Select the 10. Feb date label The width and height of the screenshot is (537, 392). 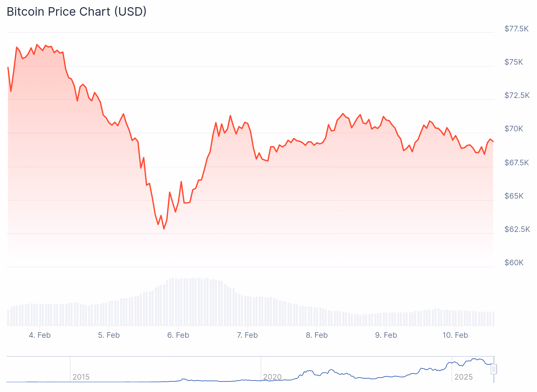click(455, 335)
